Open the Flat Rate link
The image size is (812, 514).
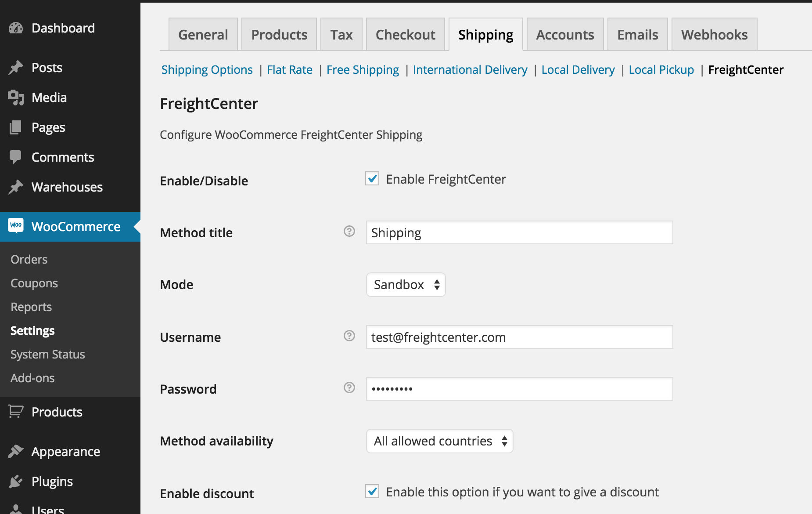290,70
